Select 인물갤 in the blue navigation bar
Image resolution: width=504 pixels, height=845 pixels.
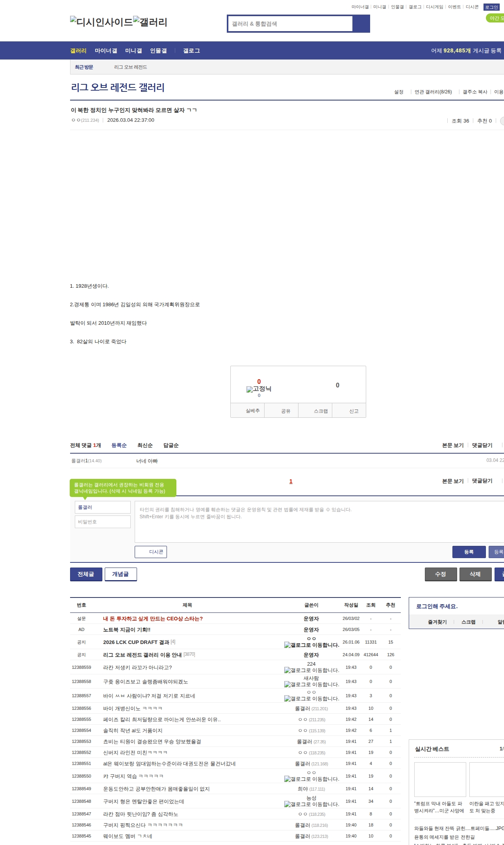(x=158, y=51)
